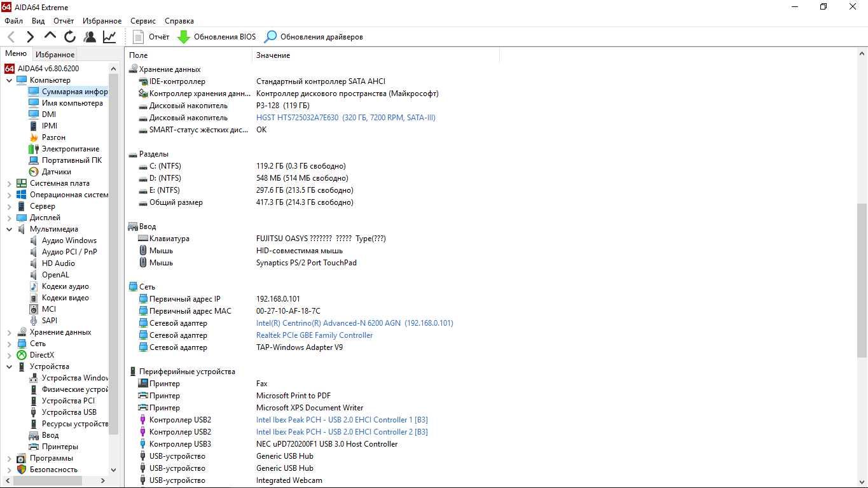Screen dimensions: 868x488
Task: Expand the Хранение данных tree node
Action: [x=10, y=332]
